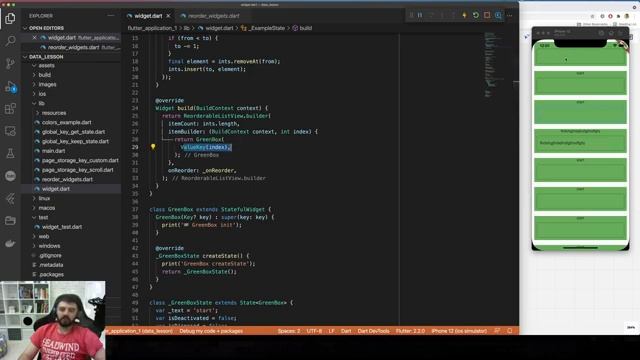
Task: Expand the linux folder
Action: (44, 198)
